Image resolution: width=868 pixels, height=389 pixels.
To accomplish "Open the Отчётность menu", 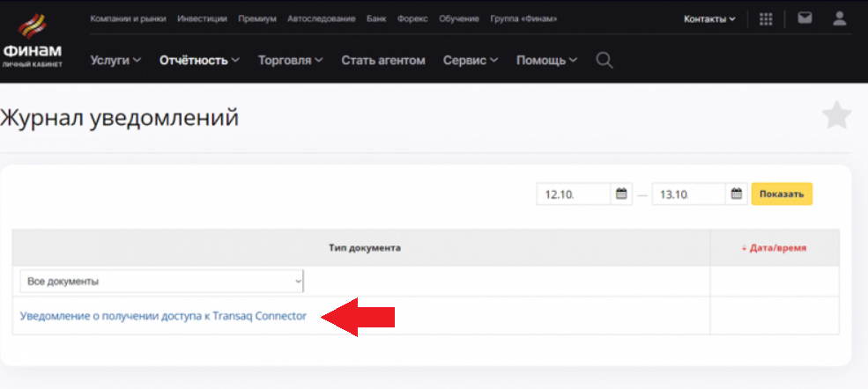I will pos(199,60).
